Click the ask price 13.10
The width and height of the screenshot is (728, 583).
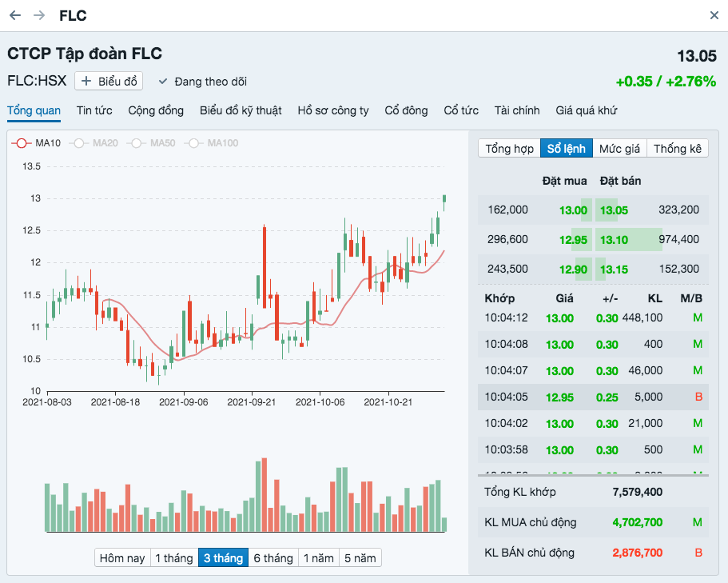click(x=614, y=240)
